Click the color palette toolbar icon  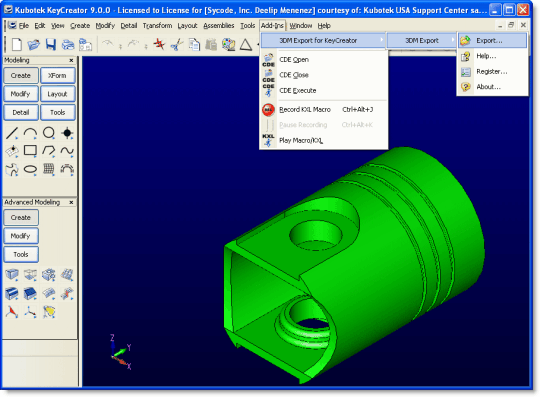[x=228, y=44]
